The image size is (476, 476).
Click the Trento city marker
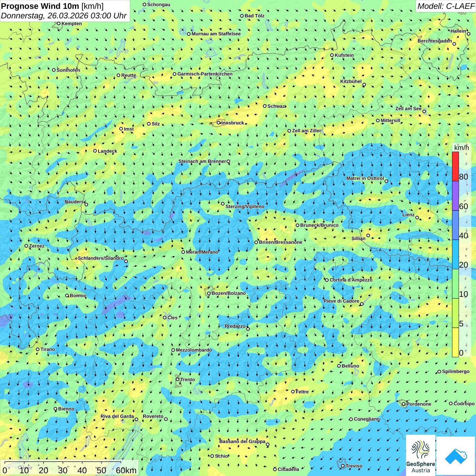click(x=177, y=379)
